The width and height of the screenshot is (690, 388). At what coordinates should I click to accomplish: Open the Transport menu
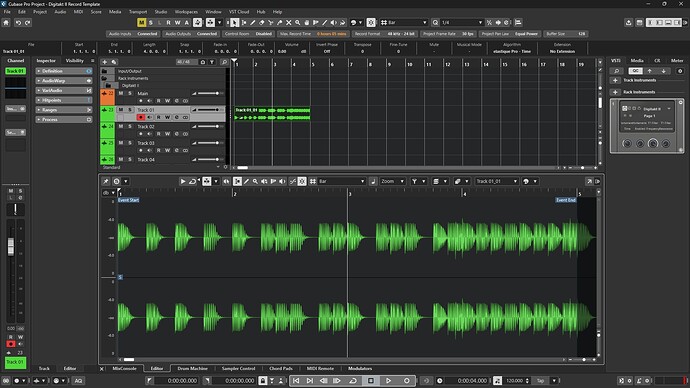click(138, 12)
